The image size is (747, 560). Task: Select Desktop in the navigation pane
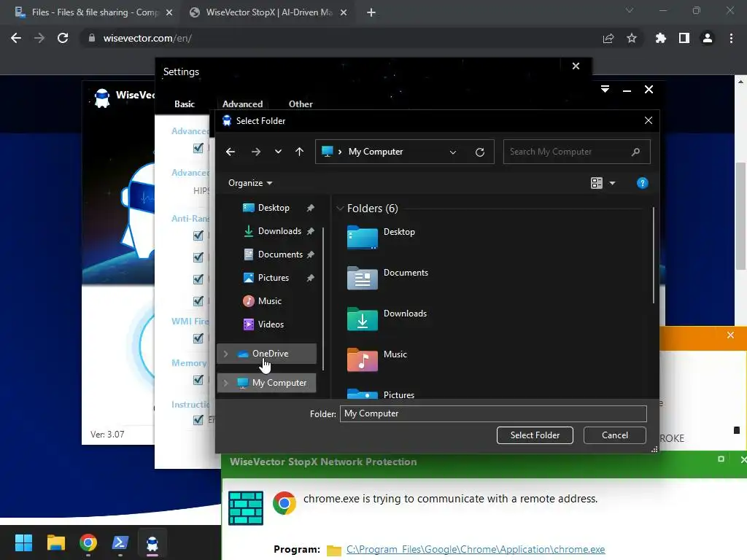point(274,208)
